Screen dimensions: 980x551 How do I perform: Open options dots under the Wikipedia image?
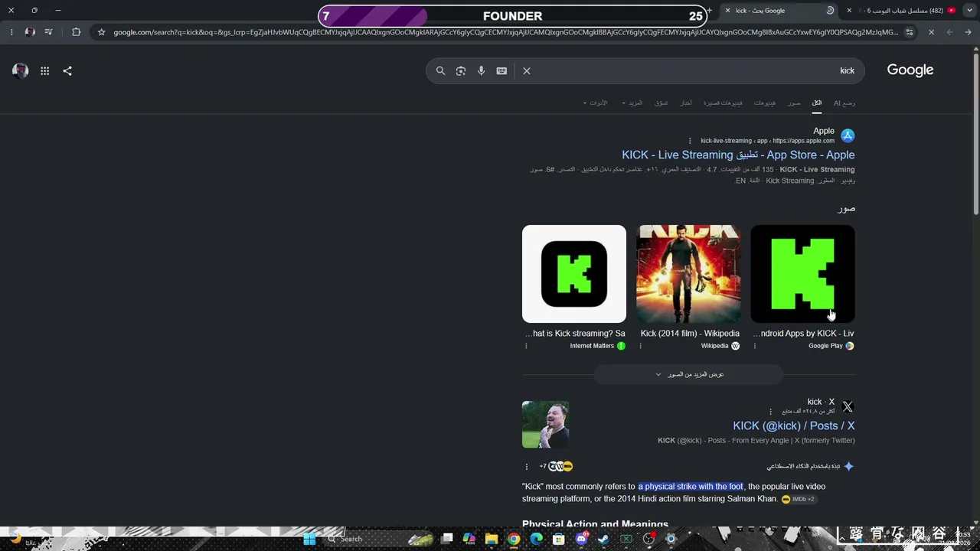click(x=640, y=346)
